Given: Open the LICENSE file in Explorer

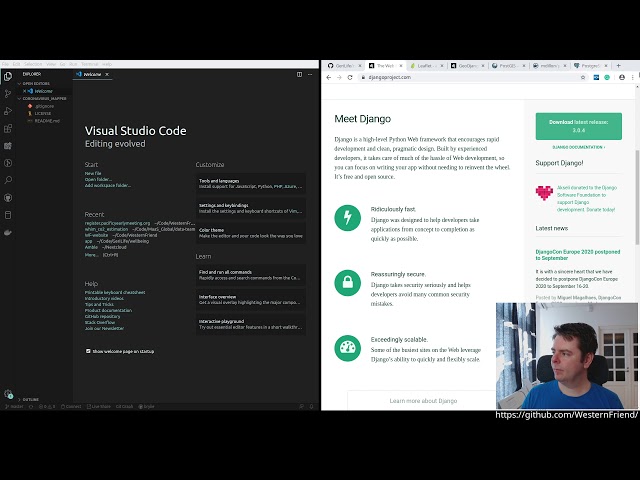Looking at the screenshot, I should coord(42,113).
